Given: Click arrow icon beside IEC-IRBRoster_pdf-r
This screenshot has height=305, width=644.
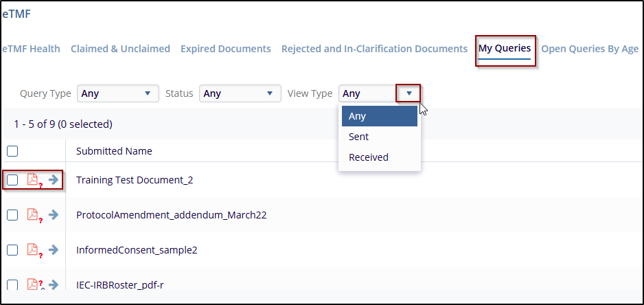Looking at the screenshot, I should 54,284.
